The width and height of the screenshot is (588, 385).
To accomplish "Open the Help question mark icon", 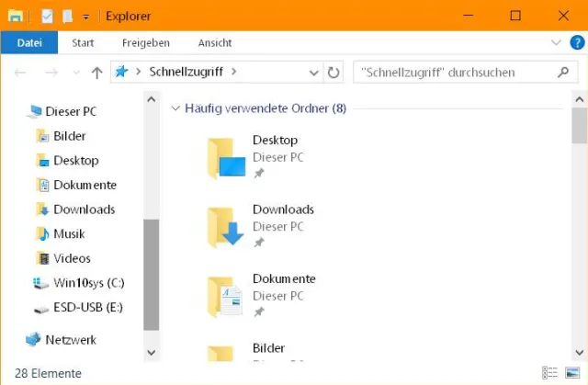I will point(577,43).
